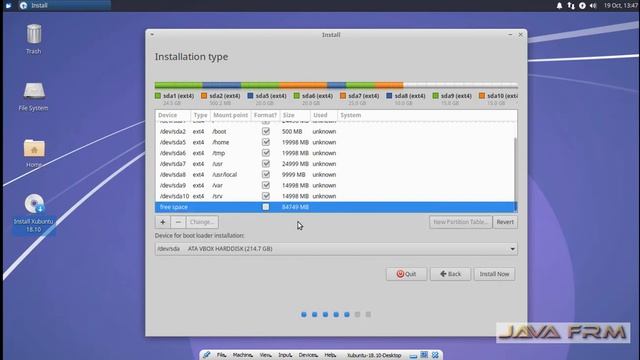Select the /dev/sda7 /usr partition row
The image size is (640, 360).
[x=335, y=164]
